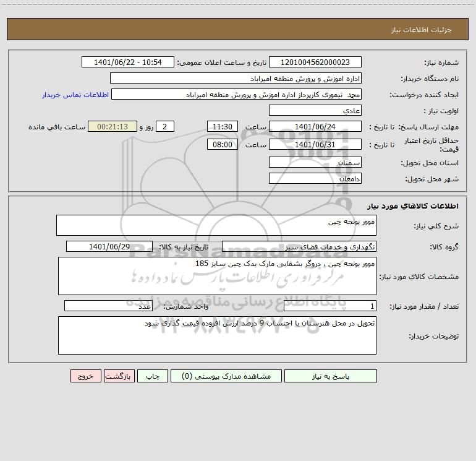Click the خروج exit button
This screenshot has height=461, width=476.
85,376
